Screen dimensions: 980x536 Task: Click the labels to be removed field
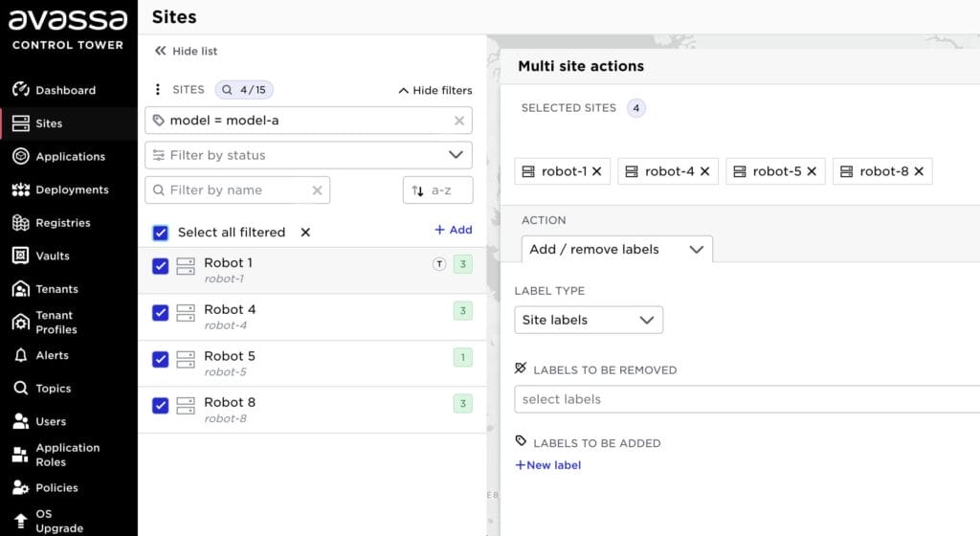(x=746, y=399)
